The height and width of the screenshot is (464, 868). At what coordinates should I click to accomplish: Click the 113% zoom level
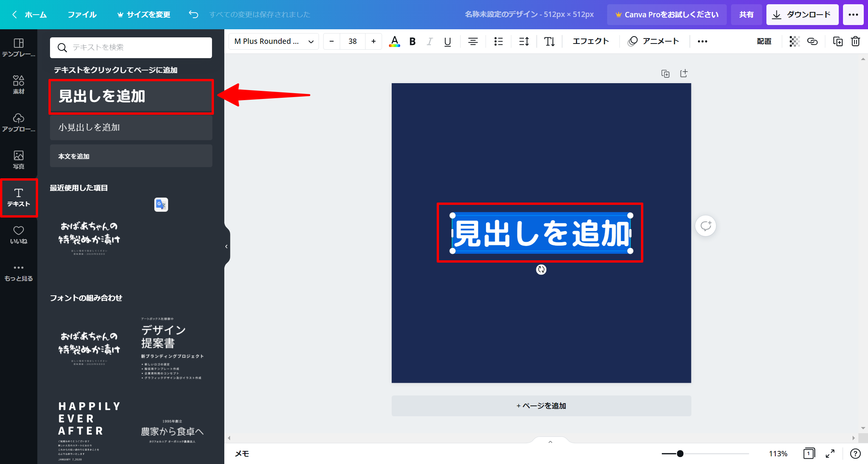[x=778, y=454]
